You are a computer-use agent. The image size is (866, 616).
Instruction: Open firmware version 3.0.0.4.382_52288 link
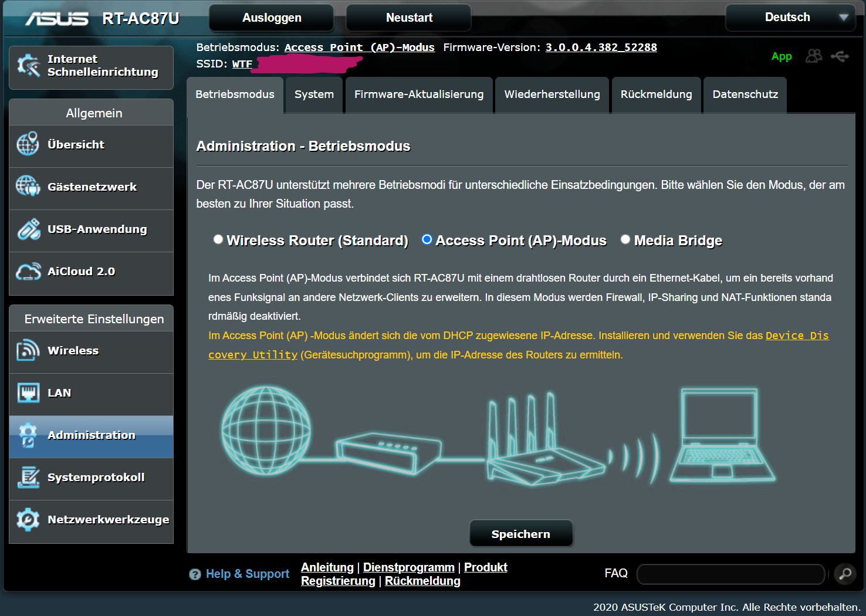point(601,48)
